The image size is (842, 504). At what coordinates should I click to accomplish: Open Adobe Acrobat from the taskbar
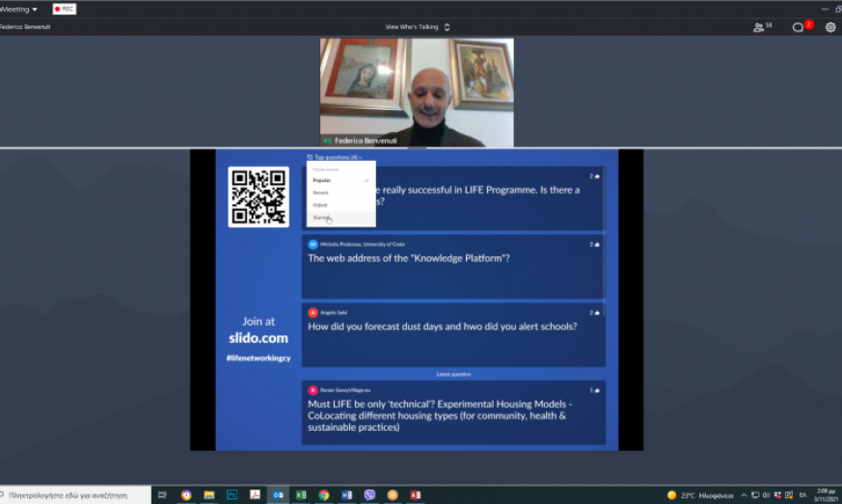(x=255, y=495)
